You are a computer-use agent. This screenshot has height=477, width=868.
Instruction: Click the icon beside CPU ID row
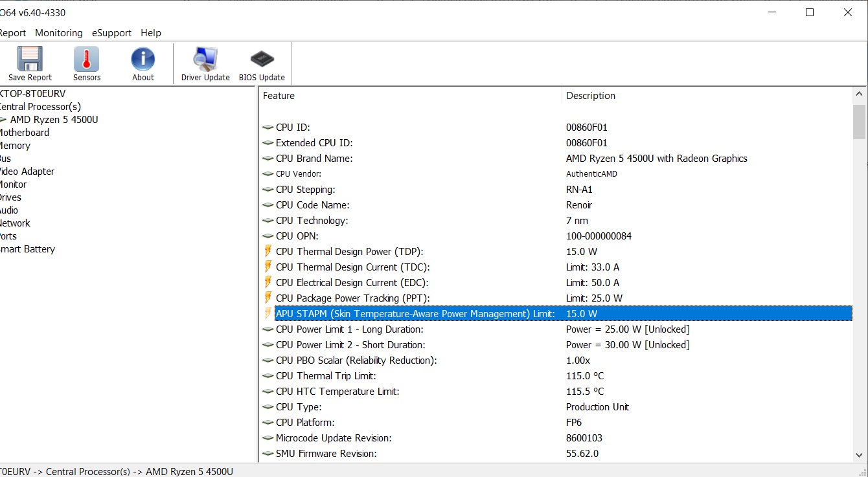tap(268, 128)
